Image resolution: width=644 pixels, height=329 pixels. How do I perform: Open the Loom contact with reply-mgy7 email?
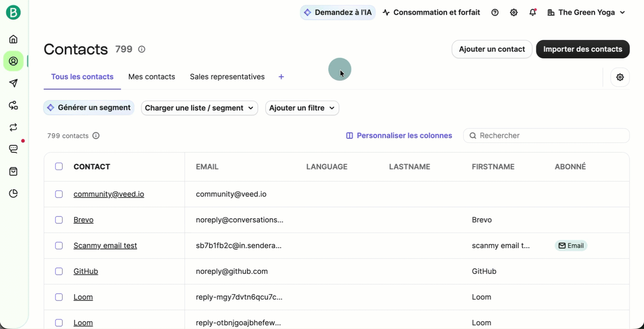pyautogui.click(x=83, y=297)
